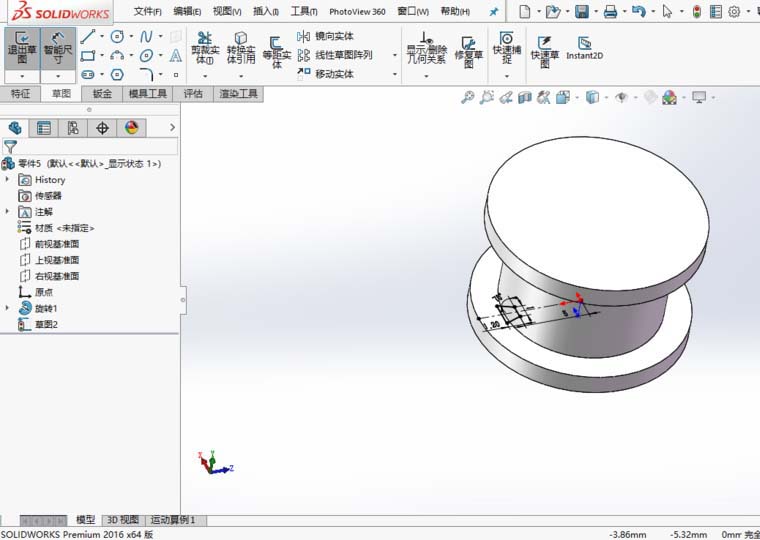
Task: Open the DisplayManager color ball tab
Action: click(x=131, y=128)
